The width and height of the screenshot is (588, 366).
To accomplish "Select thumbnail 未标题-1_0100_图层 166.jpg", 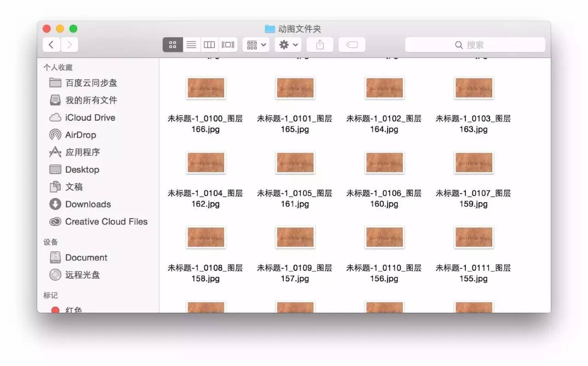I will click(x=205, y=88).
